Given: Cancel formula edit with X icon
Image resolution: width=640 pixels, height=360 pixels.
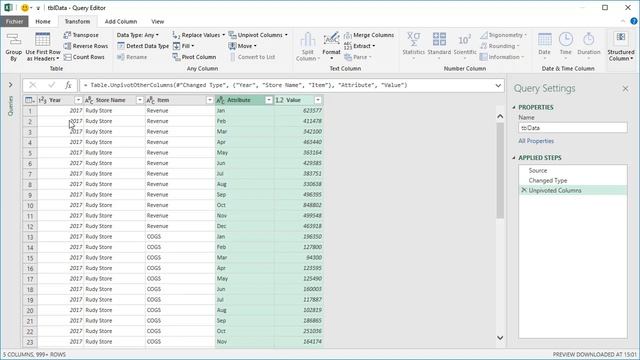Looking at the screenshot, I should (33, 85).
